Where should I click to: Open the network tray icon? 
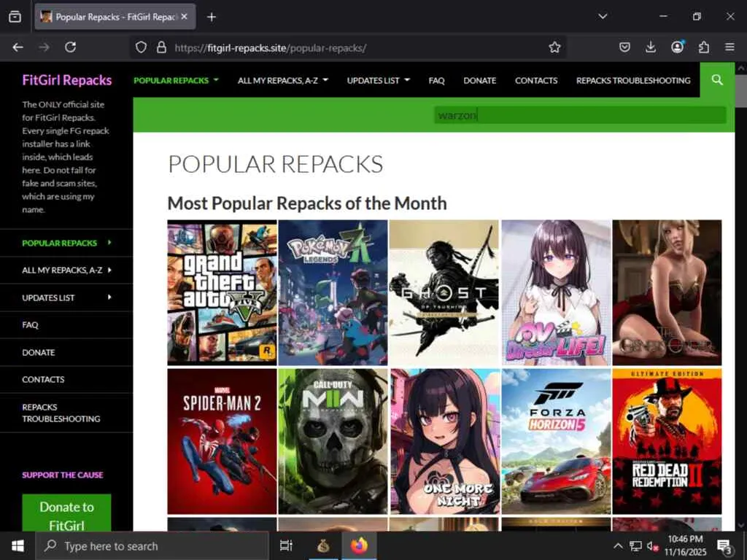[x=635, y=545]
